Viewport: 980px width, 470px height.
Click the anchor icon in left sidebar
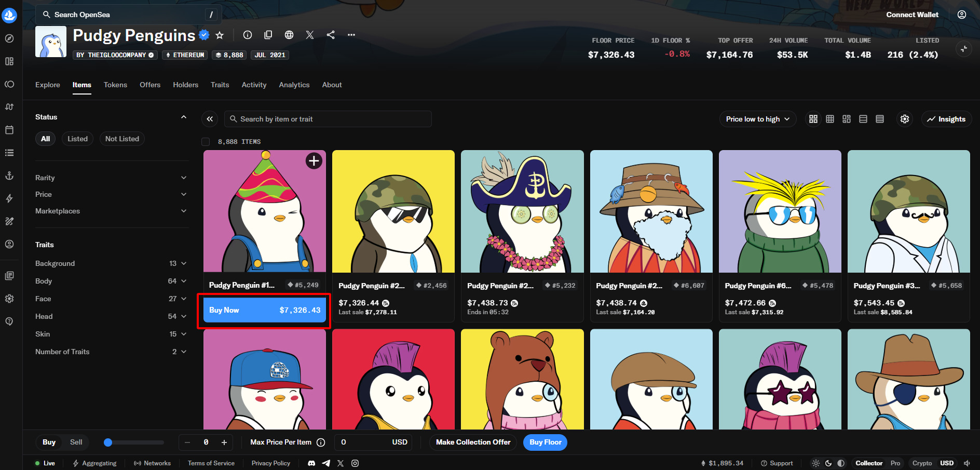[9, 176]
